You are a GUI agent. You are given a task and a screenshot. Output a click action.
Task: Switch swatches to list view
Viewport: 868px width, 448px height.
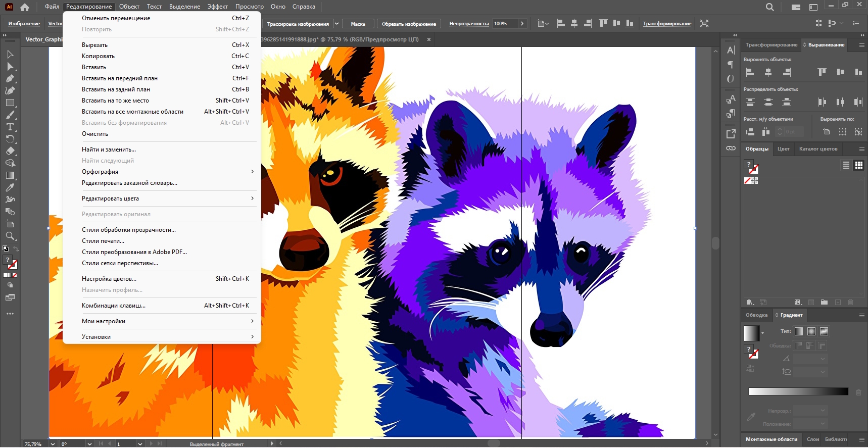[x=846, y=165]
